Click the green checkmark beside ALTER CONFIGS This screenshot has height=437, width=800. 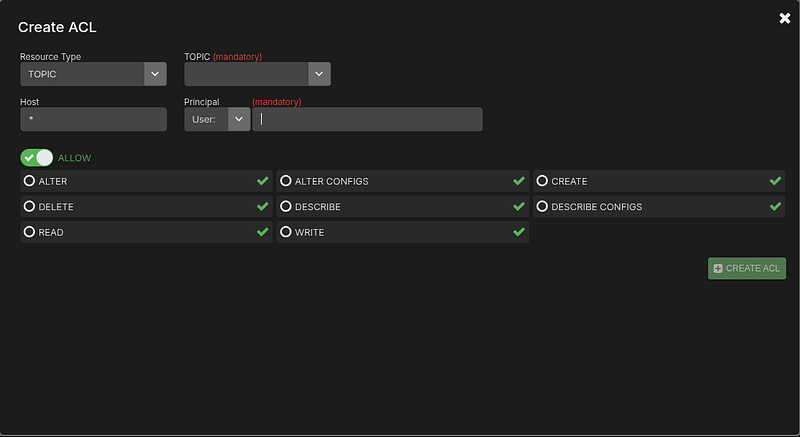tap(518, 181)
